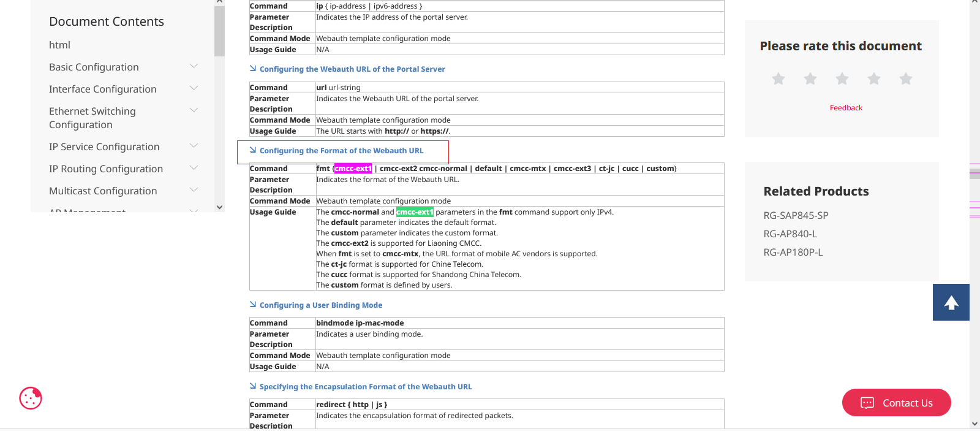Expand Multicast Configuration section
This screenshot has width=980, height=431.
[x=194, y=190]
